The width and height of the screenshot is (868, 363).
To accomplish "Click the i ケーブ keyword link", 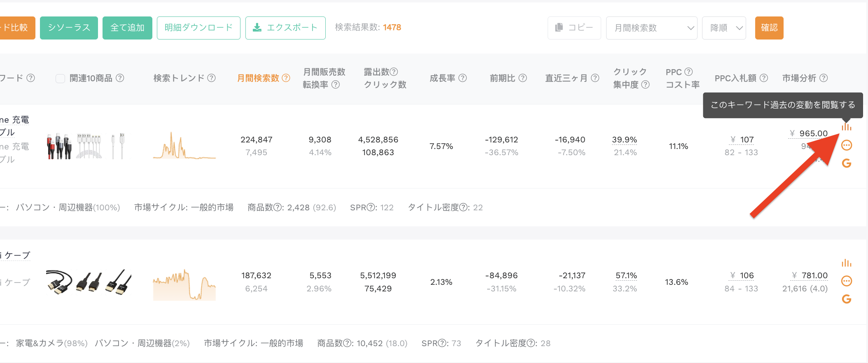I will pyautogui.click(x=15, y=255).
